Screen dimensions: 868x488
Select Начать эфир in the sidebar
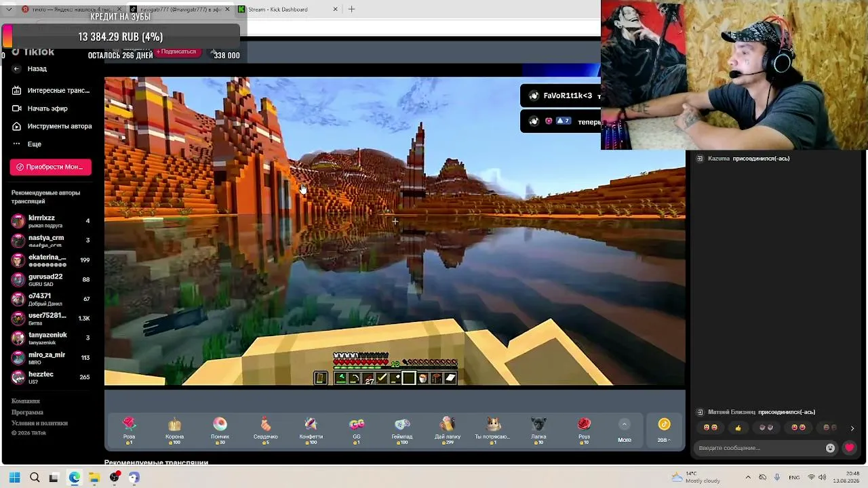click(x=41, y=108)
